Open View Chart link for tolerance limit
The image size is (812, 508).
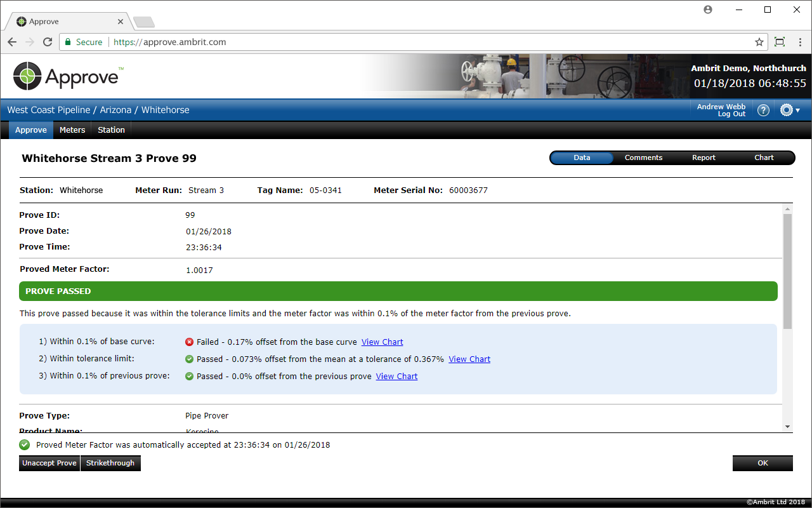pyautogui.click(x=469, y=359)
